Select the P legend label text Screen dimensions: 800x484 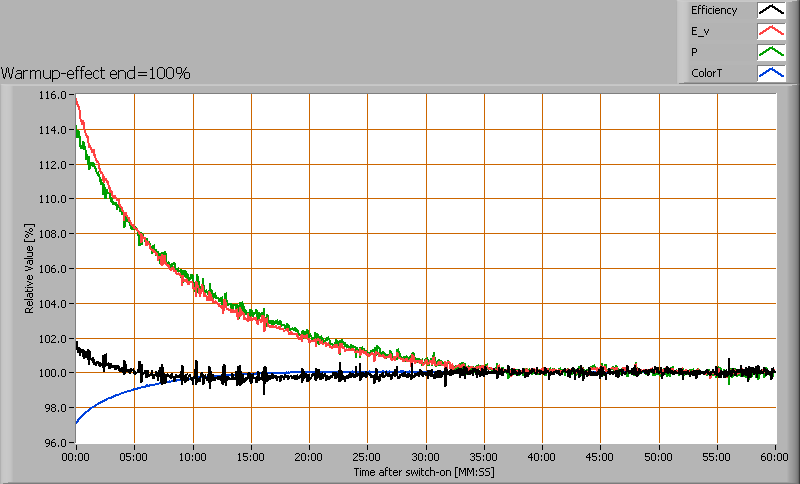pos(694,53)
